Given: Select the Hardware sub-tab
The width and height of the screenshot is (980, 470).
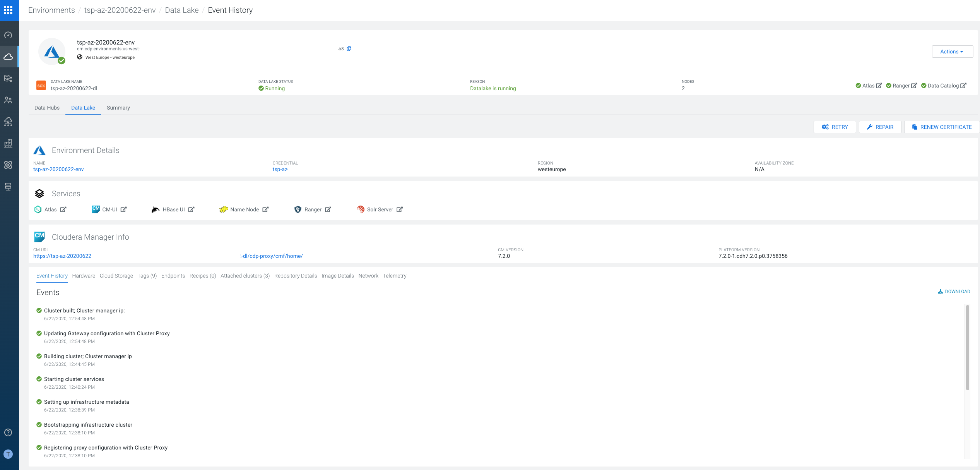Looking at the screenshot, I should 84,276.
